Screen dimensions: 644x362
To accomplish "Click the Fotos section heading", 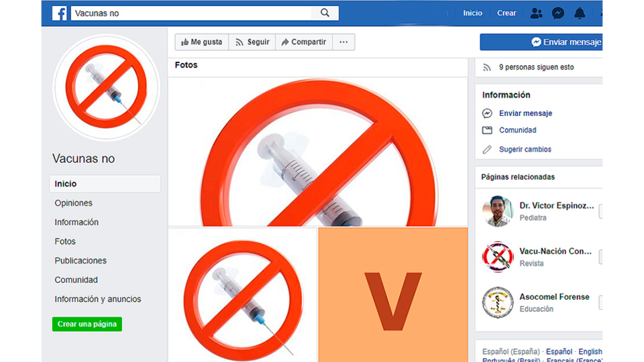I will (186, 65).
